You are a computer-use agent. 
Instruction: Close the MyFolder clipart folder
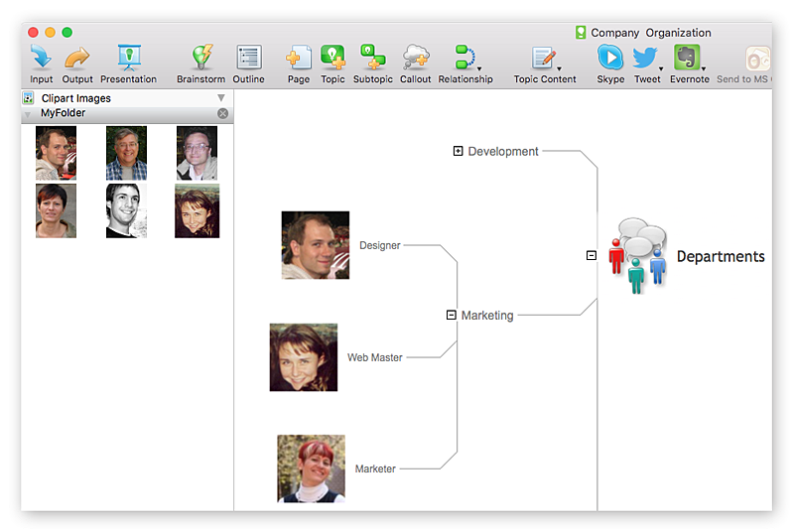pos(222,113)
